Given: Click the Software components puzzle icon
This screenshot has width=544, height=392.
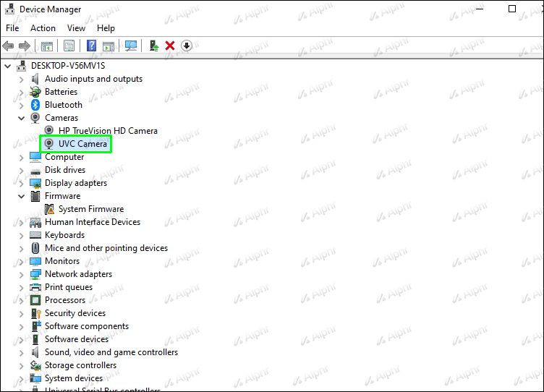Looking at the screenshot, I should (x=36, y=326).
